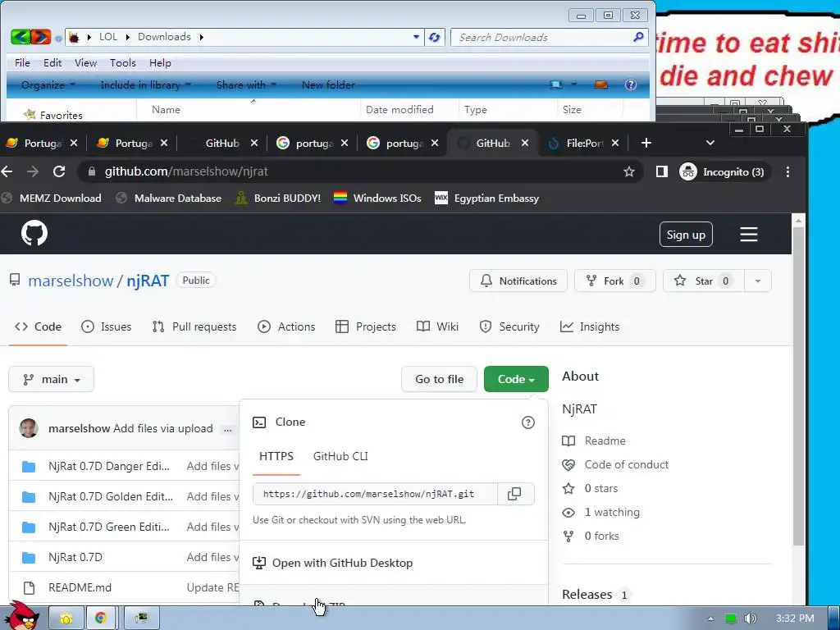Open the Projects tab
Screen dimensions: 840x630
point(365,326)
